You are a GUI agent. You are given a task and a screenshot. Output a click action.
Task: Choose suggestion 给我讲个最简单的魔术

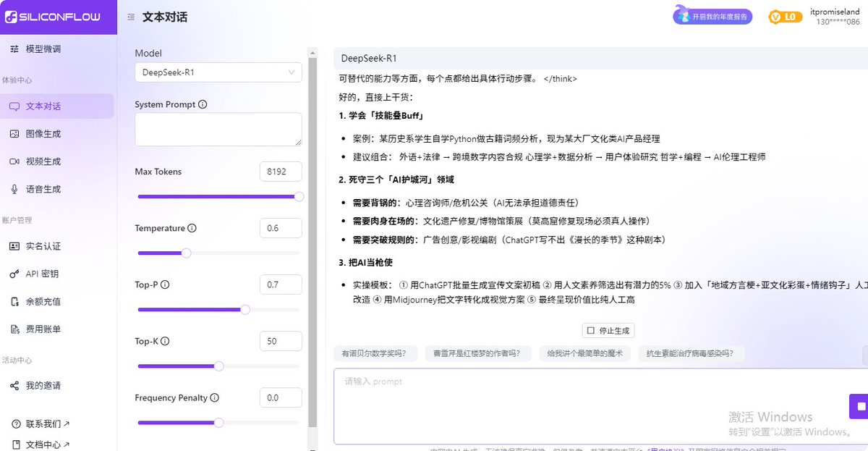(584, 354)
